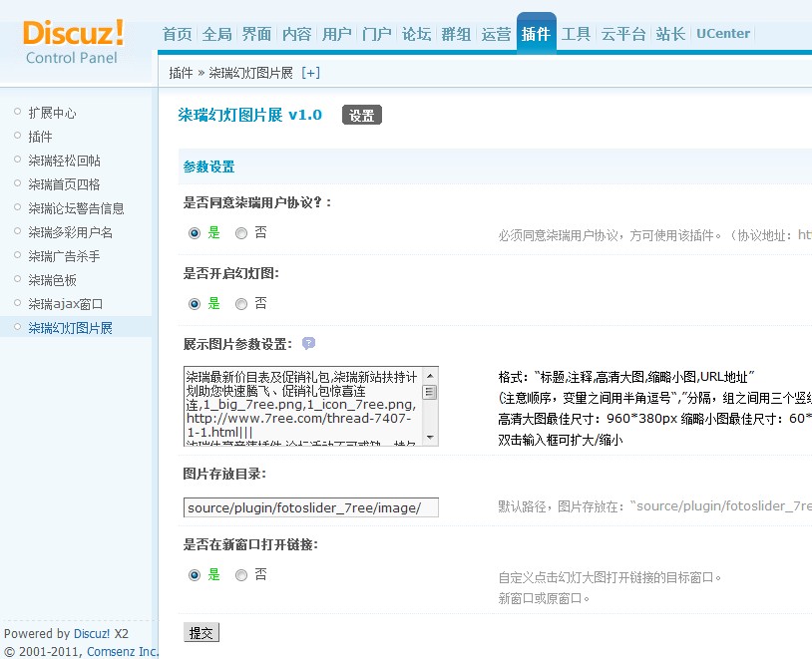Open 扩展中心 in the sidebar
The height and width of the screenshot is (659, 812).
[52, 113]
